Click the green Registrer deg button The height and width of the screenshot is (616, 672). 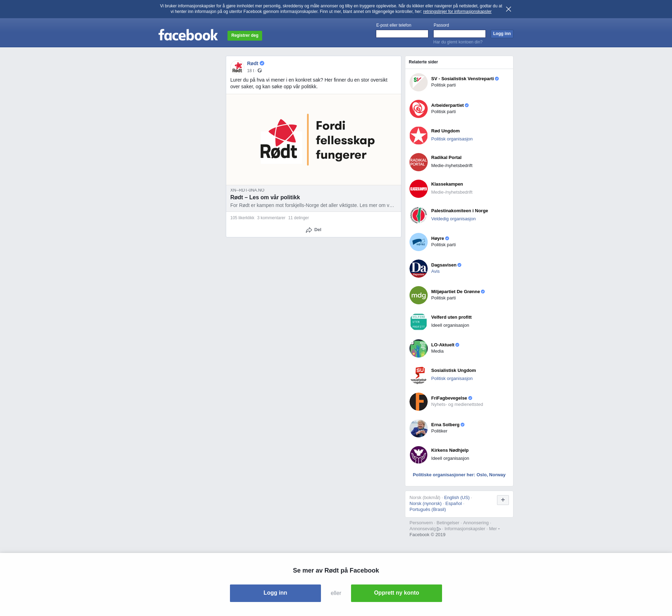click(245, 36)
